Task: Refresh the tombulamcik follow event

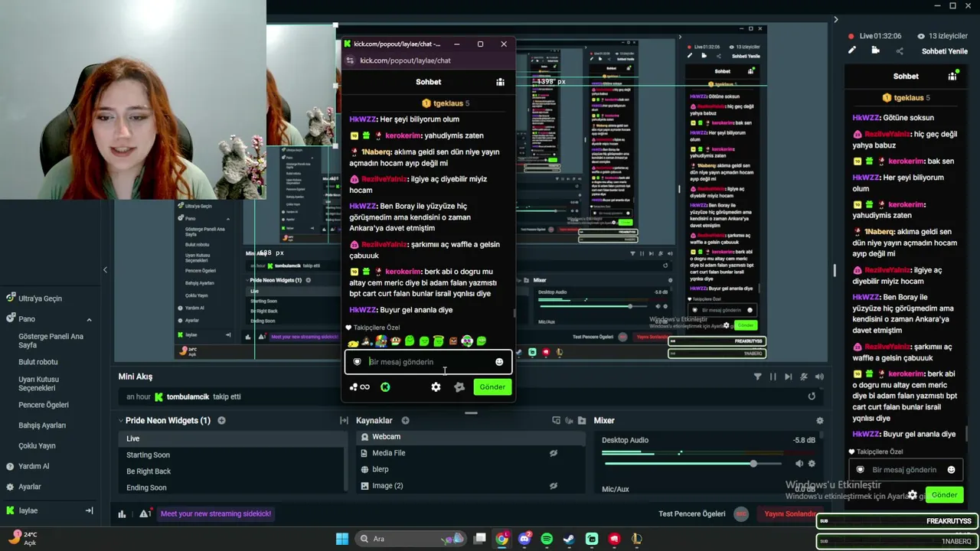Action: [x=812, y=396]
